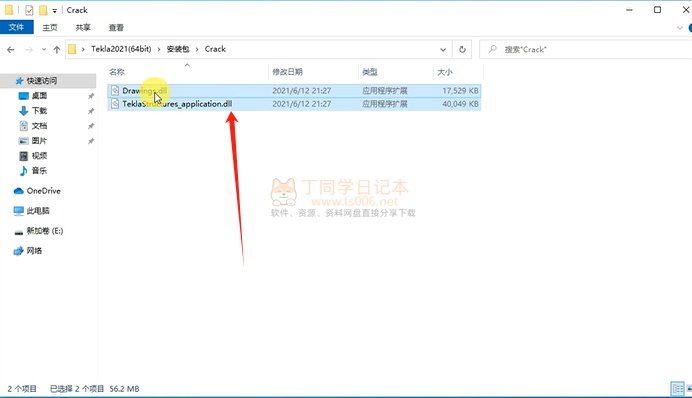
Task: Open the recent locations dropdown arrow
Action: (x=44, y=49)
